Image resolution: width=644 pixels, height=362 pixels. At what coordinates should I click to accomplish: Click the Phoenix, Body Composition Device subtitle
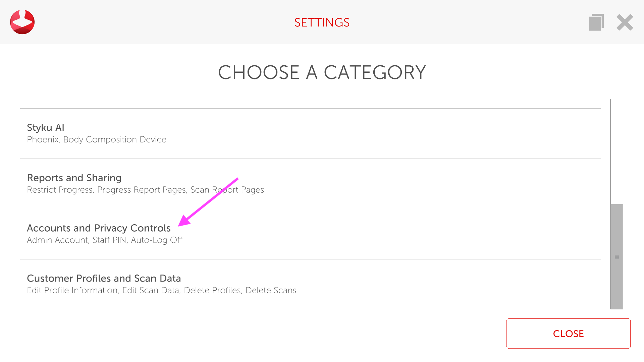tap(97, 140)
